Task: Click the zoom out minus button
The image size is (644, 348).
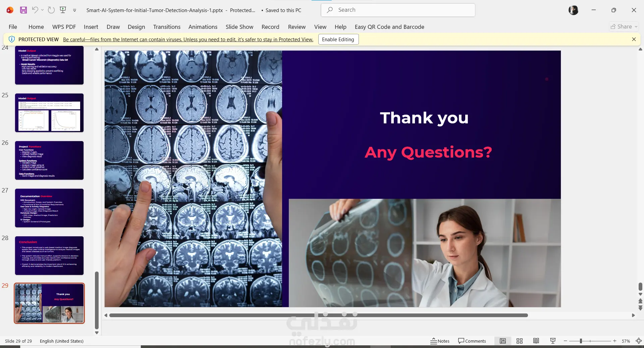Action: 566,341
